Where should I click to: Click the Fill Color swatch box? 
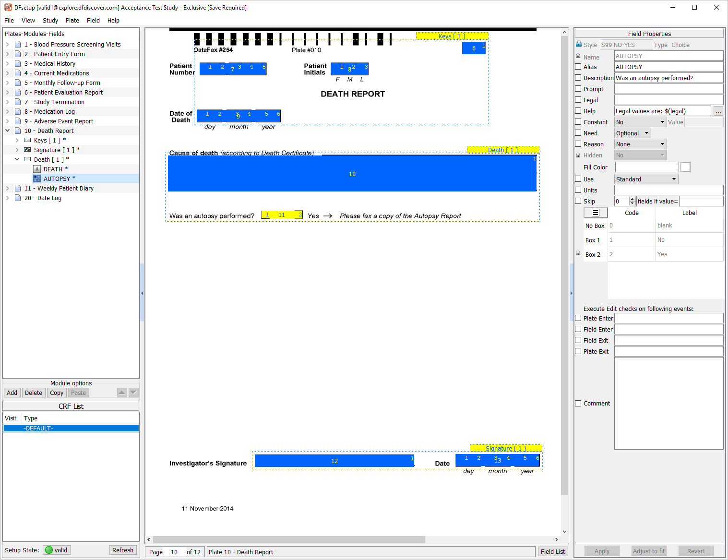click(x=685, y=167)
